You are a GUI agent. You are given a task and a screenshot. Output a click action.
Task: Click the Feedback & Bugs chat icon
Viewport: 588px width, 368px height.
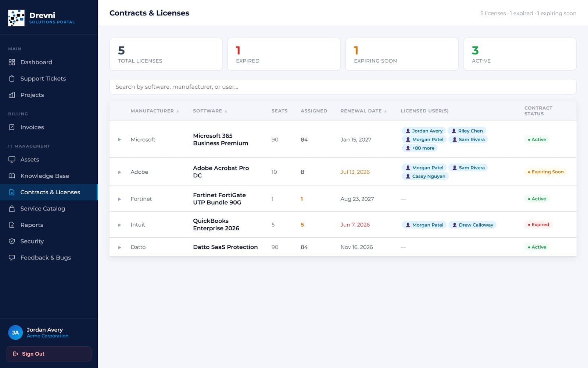12,258
